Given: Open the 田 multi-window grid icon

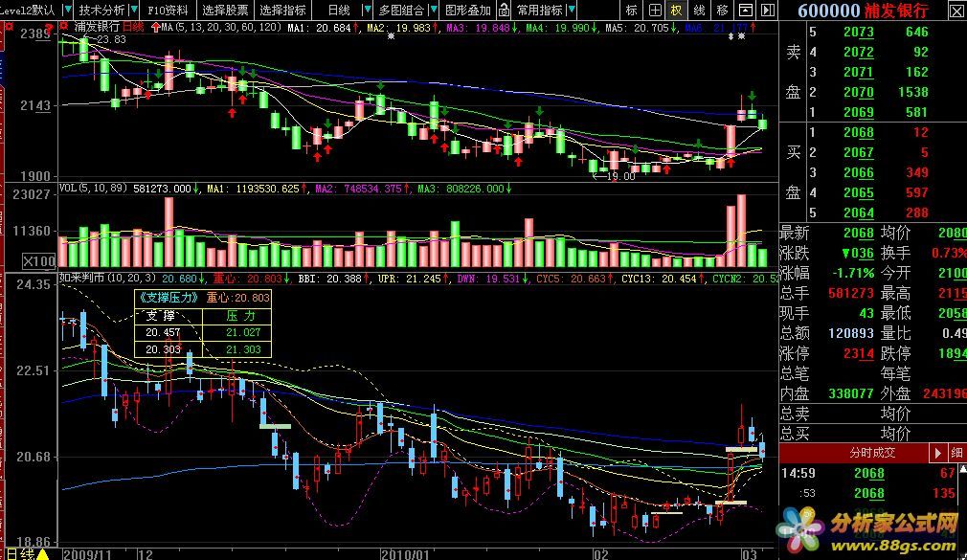Looking at the screenshot, I should 655,10.
